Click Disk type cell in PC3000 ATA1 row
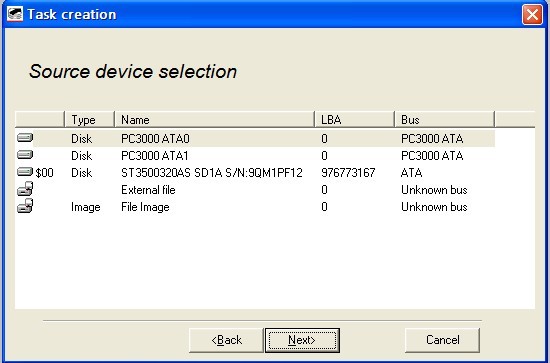Screen dimensions: 550x363 click(x=81, y=156)
